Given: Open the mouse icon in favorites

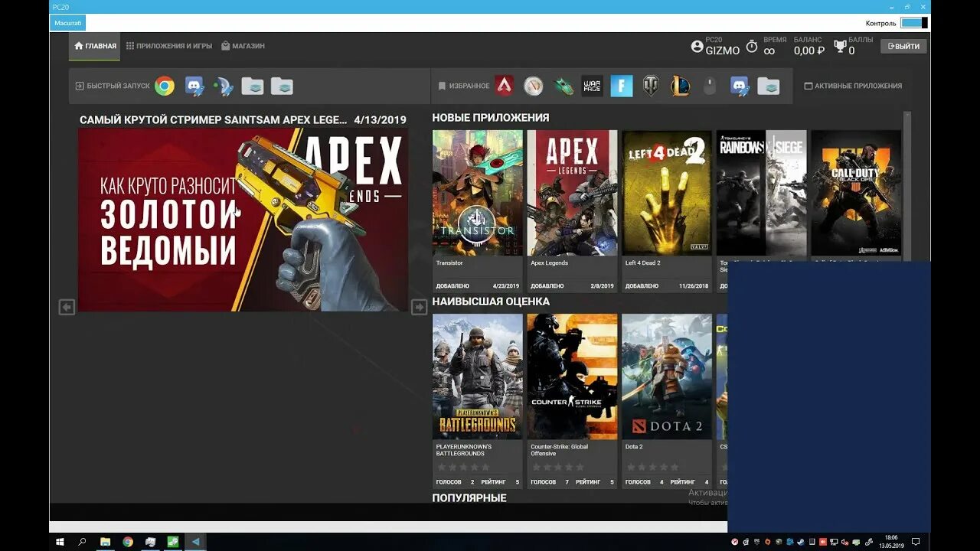Looking at the screenshot, I should click(x=710, y=86).
